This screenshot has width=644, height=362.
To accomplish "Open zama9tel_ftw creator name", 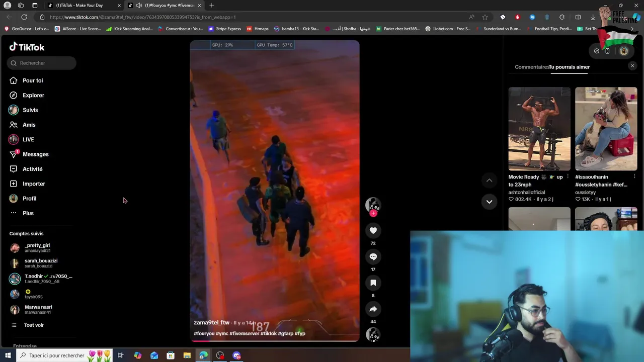I will pyautogui.click(x=212, y=323).
